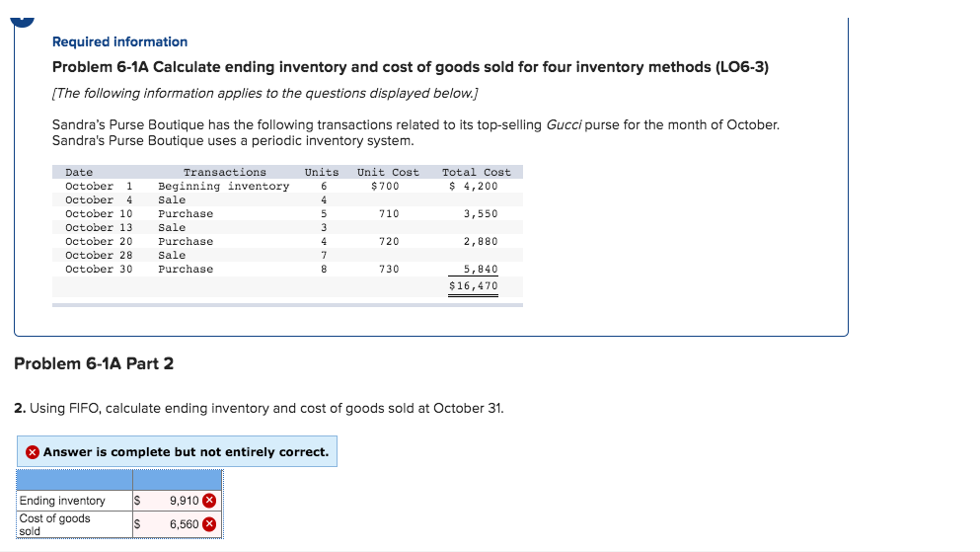Click the 730 unit cost value
980x552 pixels.
(x=389, y=269)
